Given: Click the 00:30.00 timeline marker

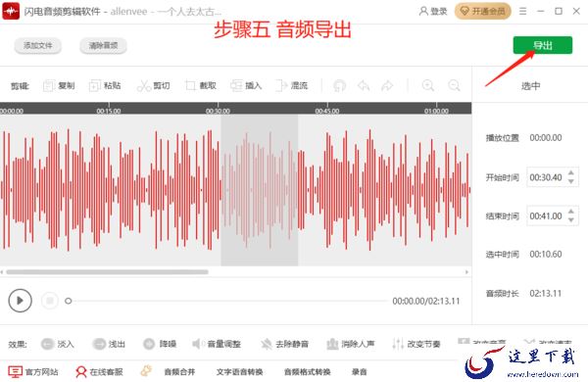Looking at the screenshot, I should point(218,111).
